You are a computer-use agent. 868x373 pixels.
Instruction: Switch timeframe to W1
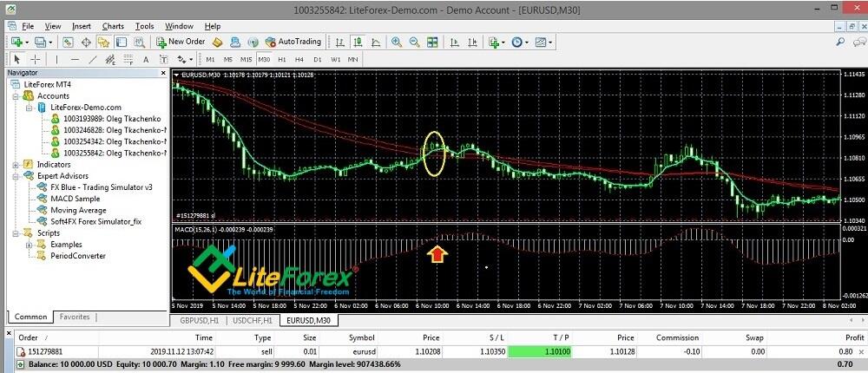click(x=335, y=59)
